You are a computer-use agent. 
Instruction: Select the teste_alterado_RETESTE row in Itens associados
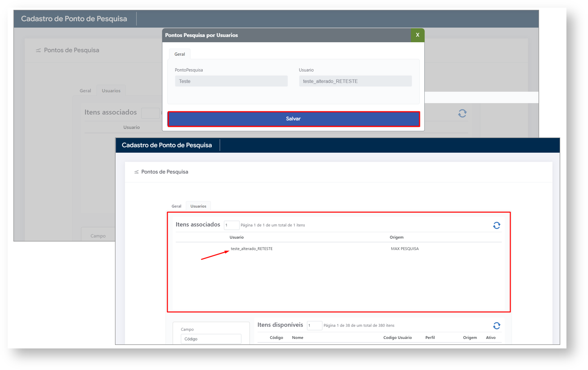click(339, 249)
